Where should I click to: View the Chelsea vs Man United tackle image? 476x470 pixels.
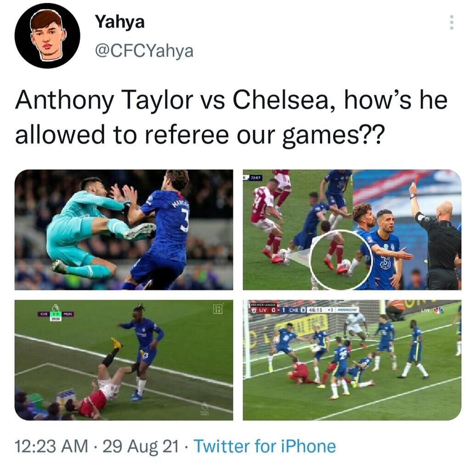124,360
